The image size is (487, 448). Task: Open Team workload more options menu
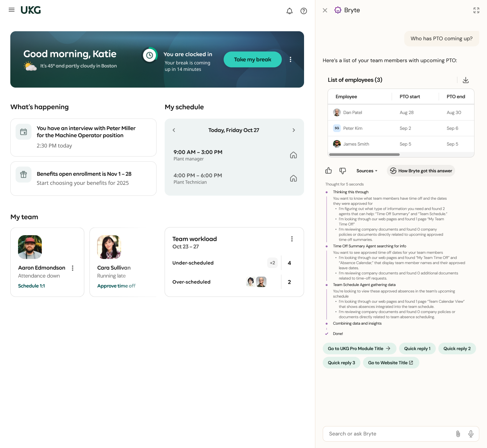(292, 239)
